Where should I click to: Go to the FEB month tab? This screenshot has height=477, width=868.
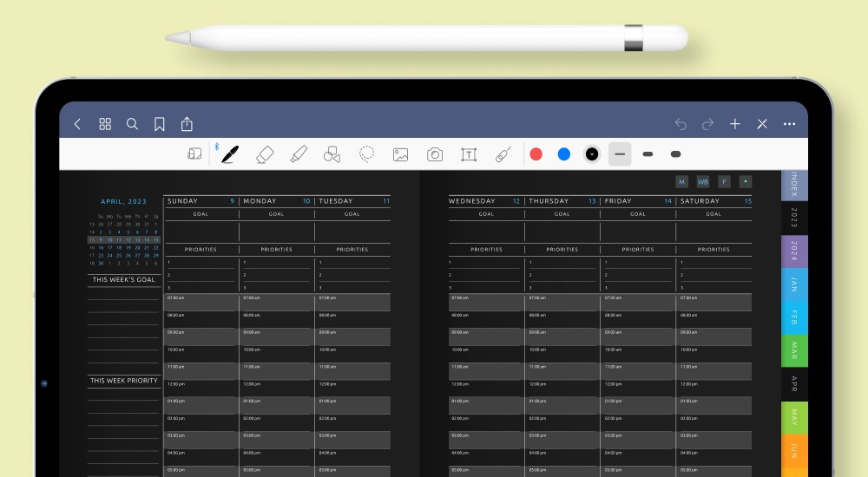(794, 317)
